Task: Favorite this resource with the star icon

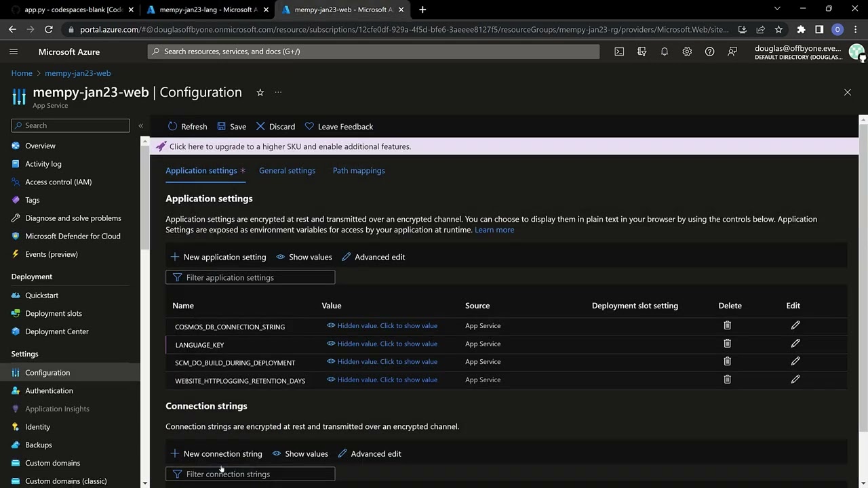Action: pyautogui.click(x=260, y=92)
